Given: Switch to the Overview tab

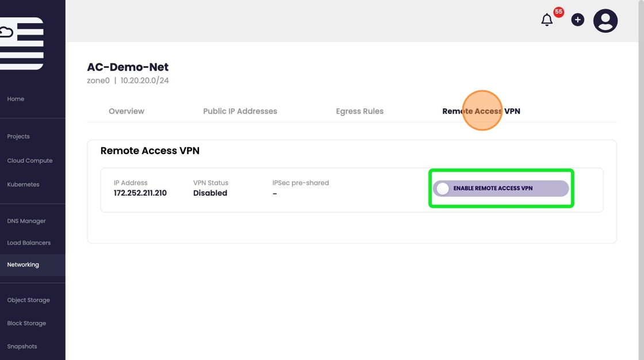Looking at the screenshot, I should [x=126, y=111].
